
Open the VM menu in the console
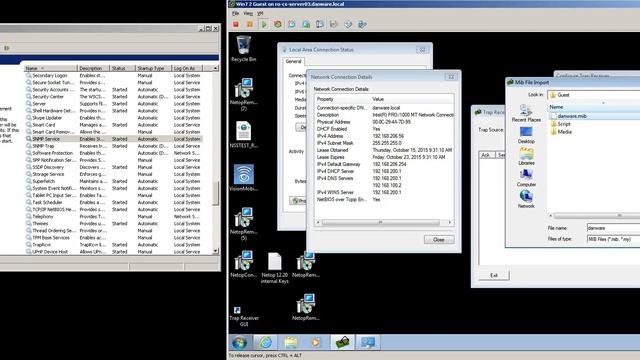[260, 13]
